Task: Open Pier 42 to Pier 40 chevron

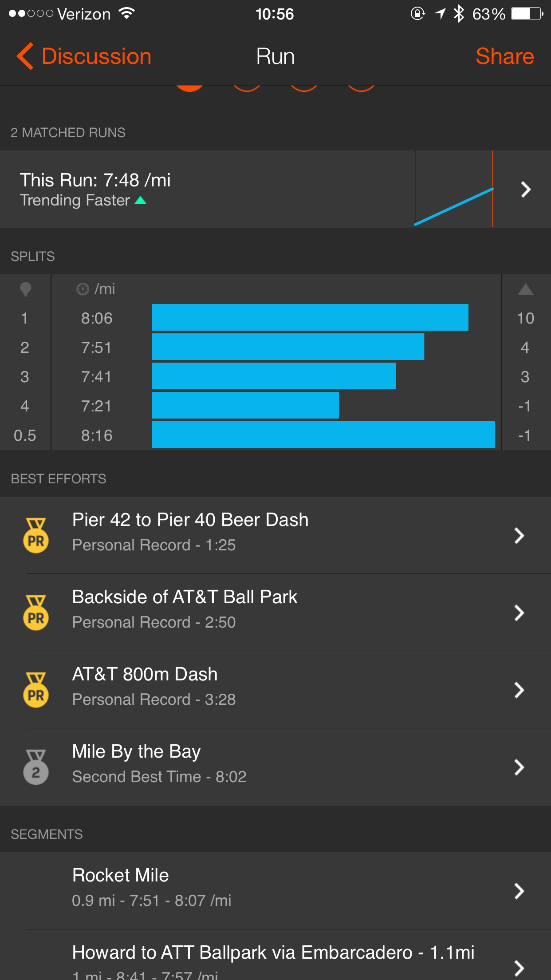Action: click(519, 535)
